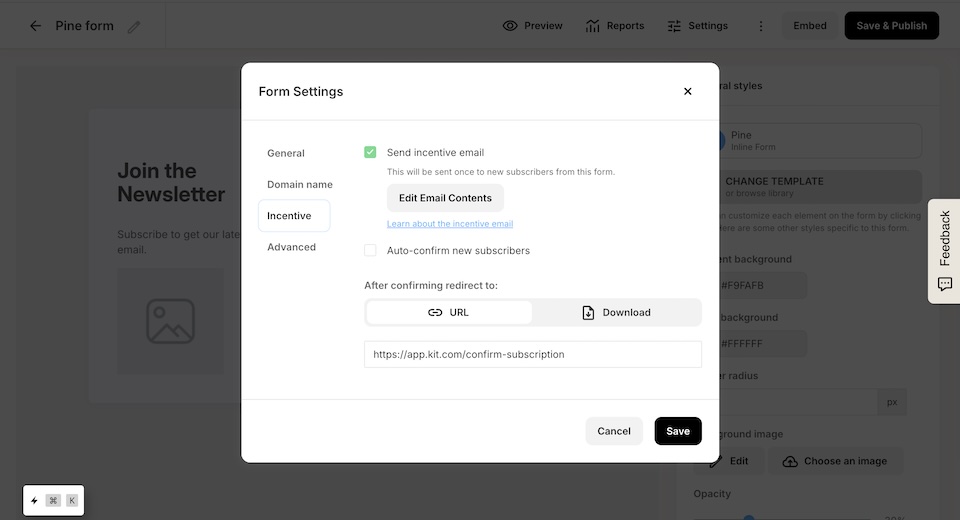Go to the Advanced settings tab
This screenshot has width=960, height=520.
291,247
